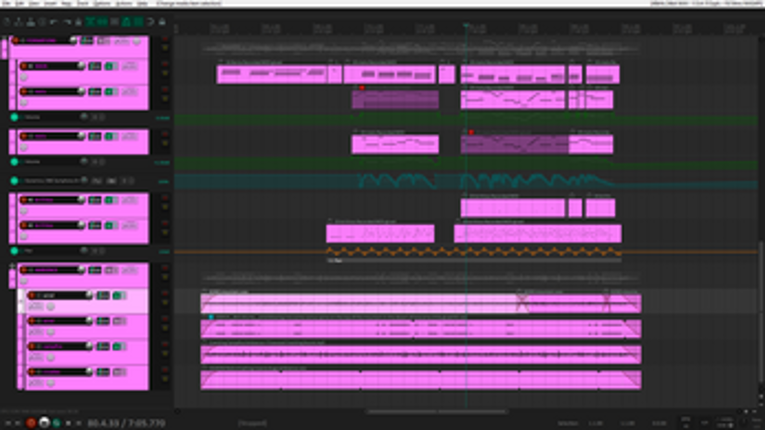The height and width of the screenshot is (430, 765).
Task: Open the envelope button on the fourth track
Action: click(x=129, y=136)
